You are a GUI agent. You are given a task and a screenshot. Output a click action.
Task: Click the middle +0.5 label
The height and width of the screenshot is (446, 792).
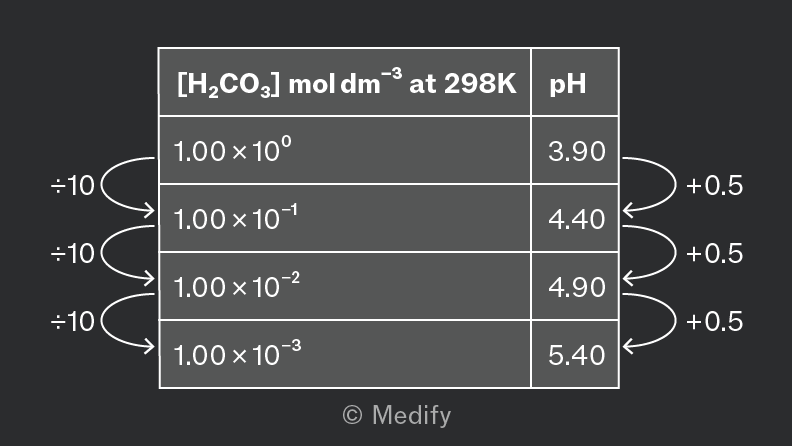(x=715, y=253)
